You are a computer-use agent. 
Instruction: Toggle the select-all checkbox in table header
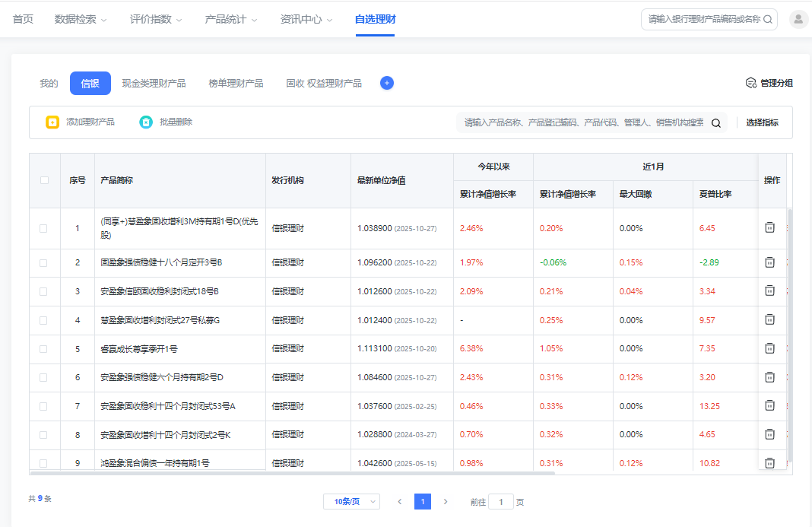click(44, 180)
